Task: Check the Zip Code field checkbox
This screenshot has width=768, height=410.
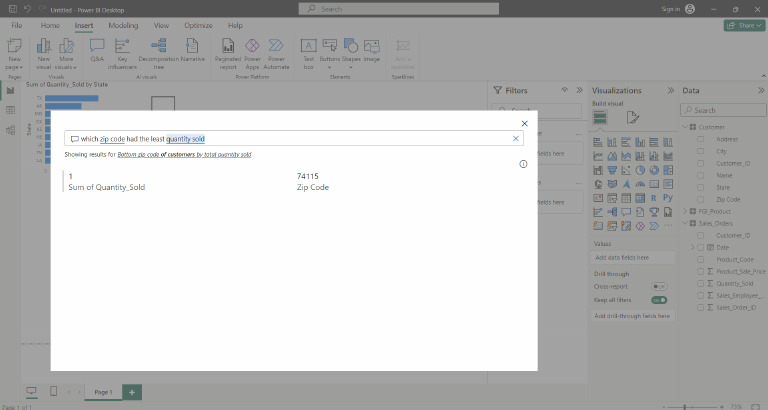Action: point(700,199)
